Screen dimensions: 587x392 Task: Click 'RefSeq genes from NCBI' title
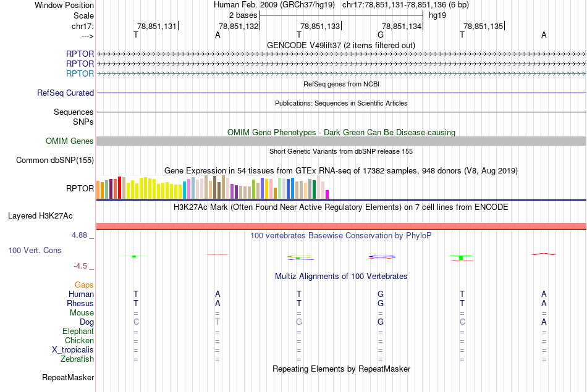(x=342, y=84)
